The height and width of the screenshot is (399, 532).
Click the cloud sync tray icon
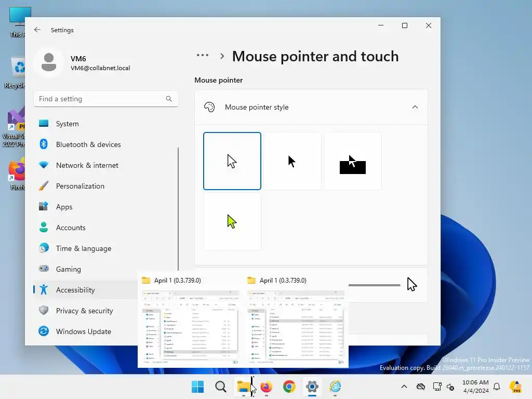(421, 387)
